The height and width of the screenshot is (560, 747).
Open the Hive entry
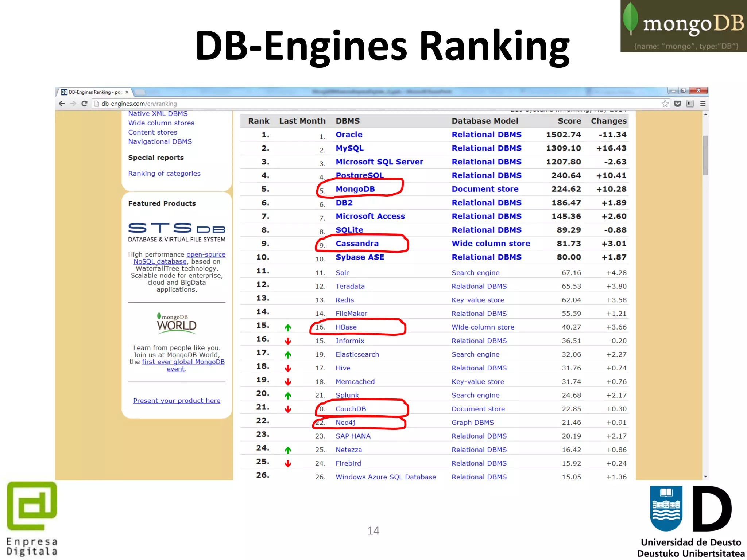pos(343,368)
